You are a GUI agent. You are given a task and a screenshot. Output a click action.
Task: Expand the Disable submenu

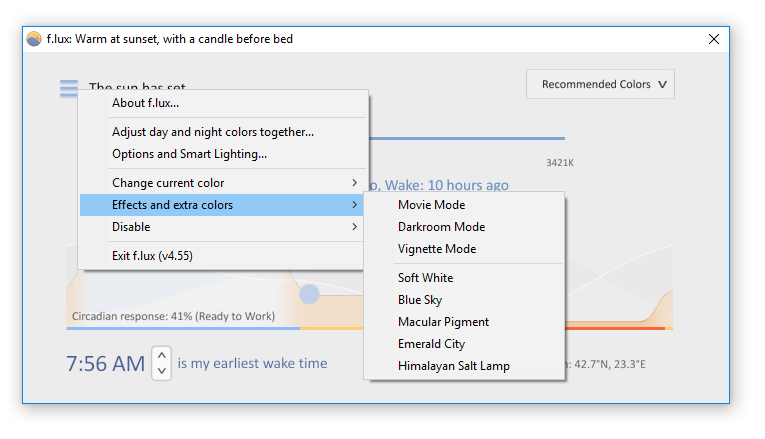point(221,227)
